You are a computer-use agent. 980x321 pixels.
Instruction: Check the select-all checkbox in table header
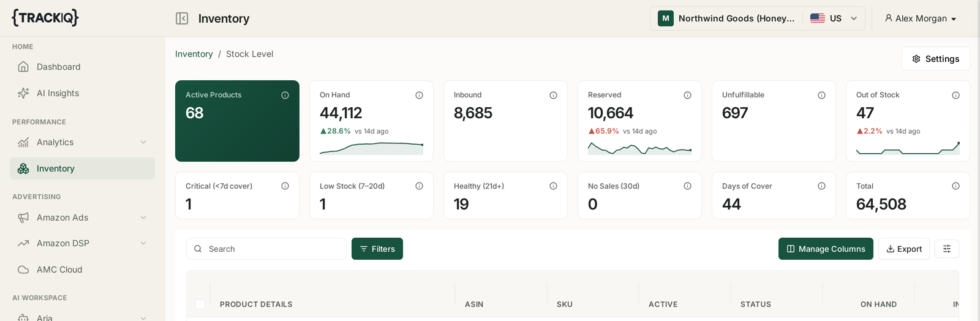click(x=200, y=304)
